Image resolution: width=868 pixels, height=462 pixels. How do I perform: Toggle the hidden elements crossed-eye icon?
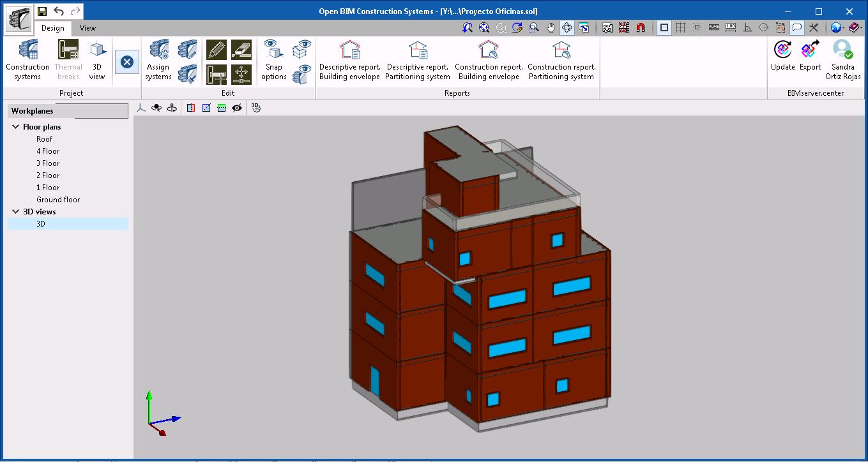pyautogui.click(x=237, y=107)
